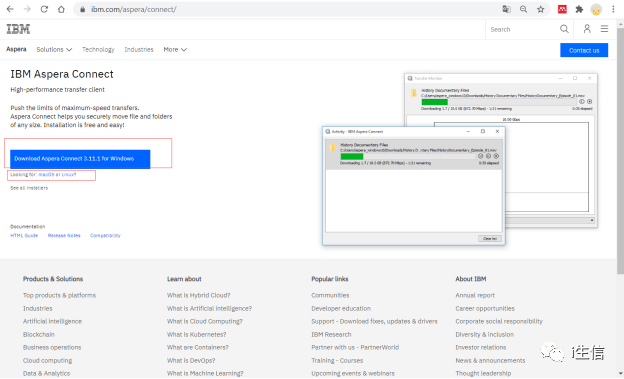The height and width of the screenshot is (379, 624).
Task: Open the browser extensions puzzle icon
Action: 579,9
